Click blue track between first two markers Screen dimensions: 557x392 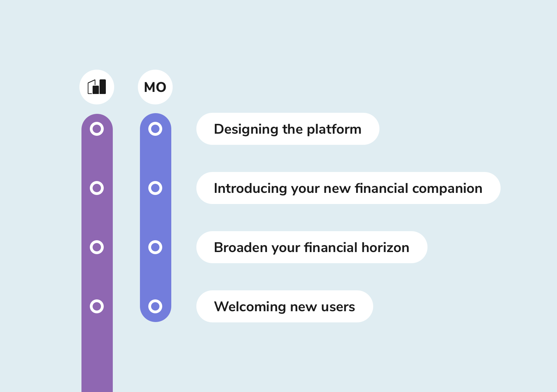155,158
